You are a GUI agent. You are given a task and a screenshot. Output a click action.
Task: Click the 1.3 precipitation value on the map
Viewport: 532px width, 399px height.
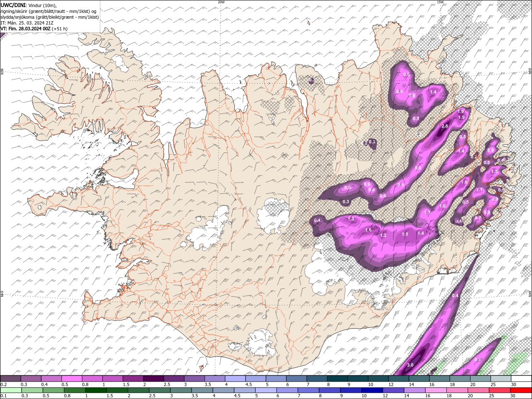[350, 219]
